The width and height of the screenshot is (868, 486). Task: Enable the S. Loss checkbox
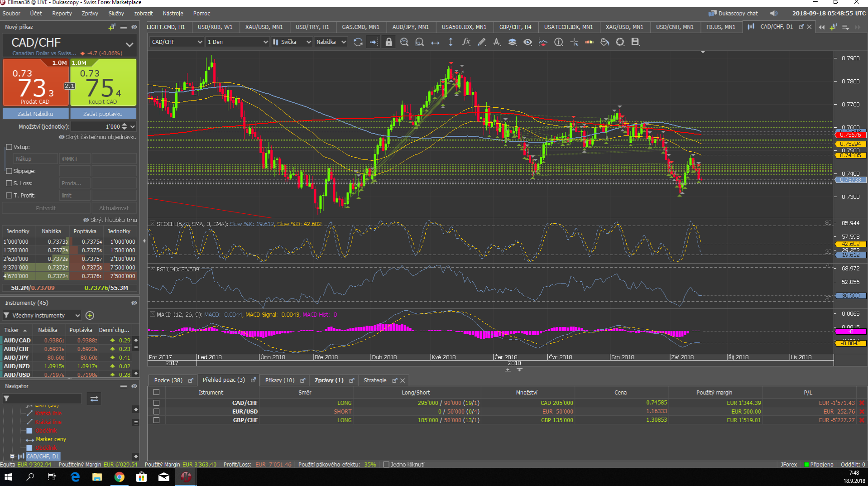pos(9,183)
